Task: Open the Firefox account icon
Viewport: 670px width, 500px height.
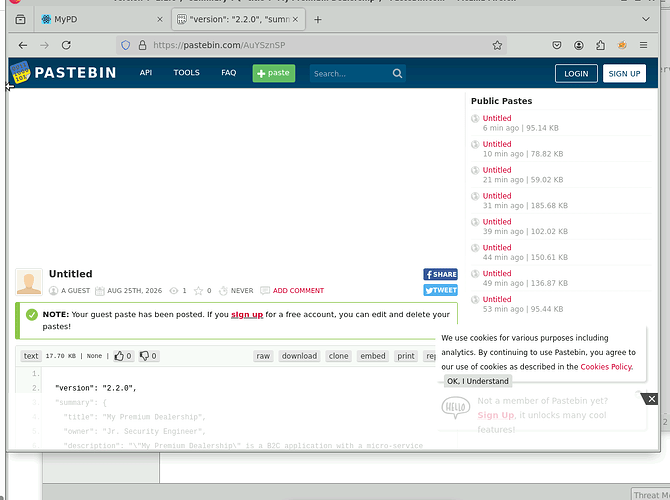Action: 579,45
